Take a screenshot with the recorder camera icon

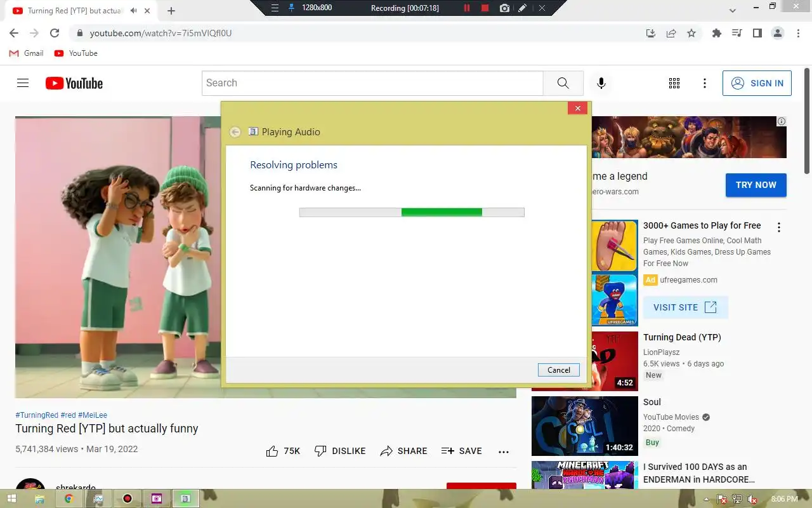tap(504, 8)
